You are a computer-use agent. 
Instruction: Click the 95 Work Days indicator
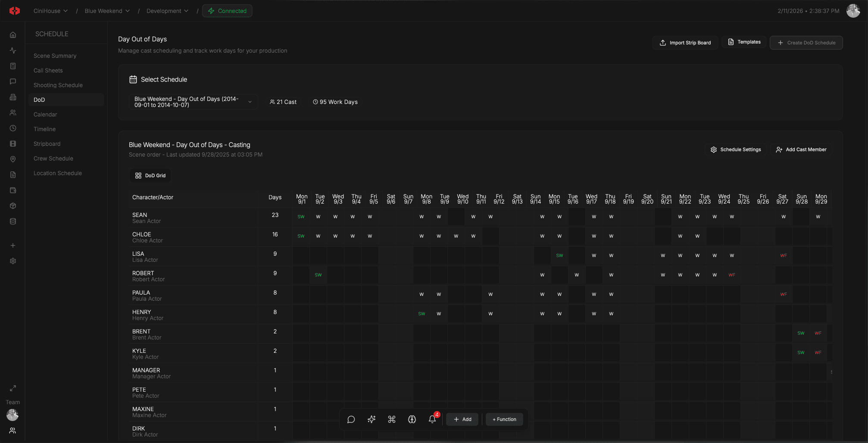pyautogui.click(x=335, y=102)
